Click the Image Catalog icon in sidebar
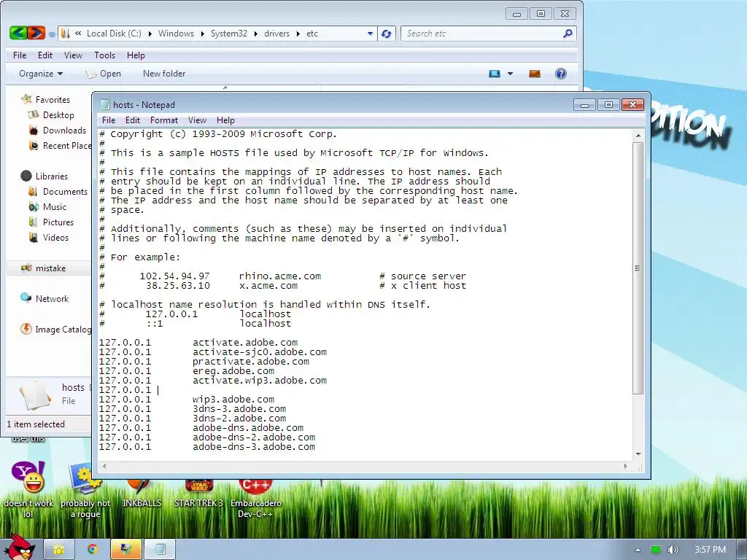 tap(26, 329)
